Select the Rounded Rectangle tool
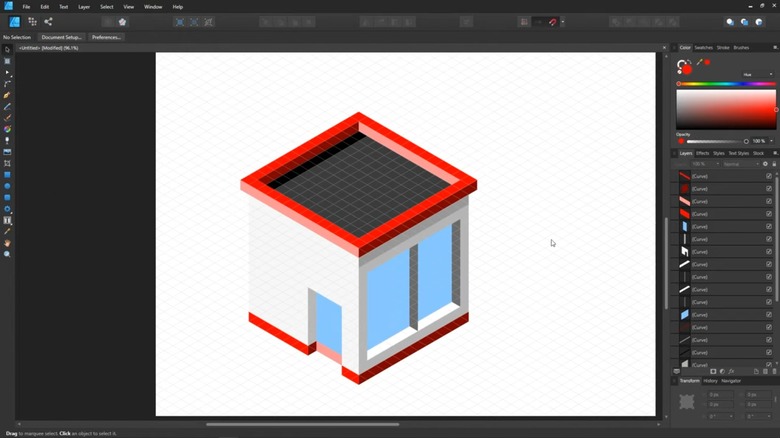Viewport: 780px width, 438px height. 7,198
